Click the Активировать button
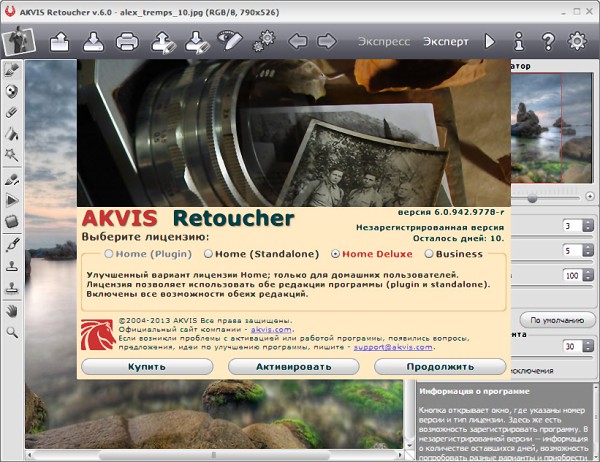Screen dimensions: 600x462 (x=292, y=367)
